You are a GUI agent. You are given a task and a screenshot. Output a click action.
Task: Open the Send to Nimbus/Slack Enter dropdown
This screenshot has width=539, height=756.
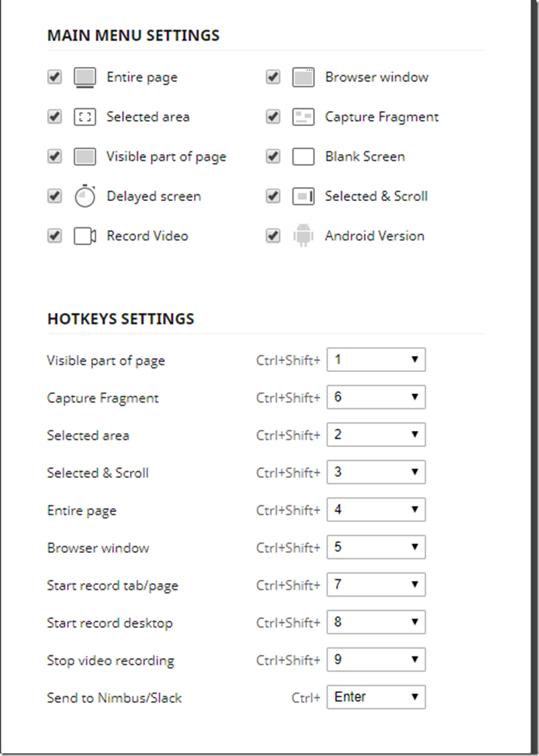(x=376, y=697)
